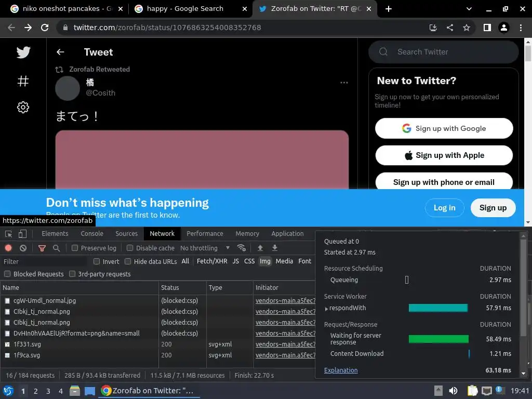
Task: Open the Chrome three-dot menu
Action: pyautogui.click(x=521, y=28)
